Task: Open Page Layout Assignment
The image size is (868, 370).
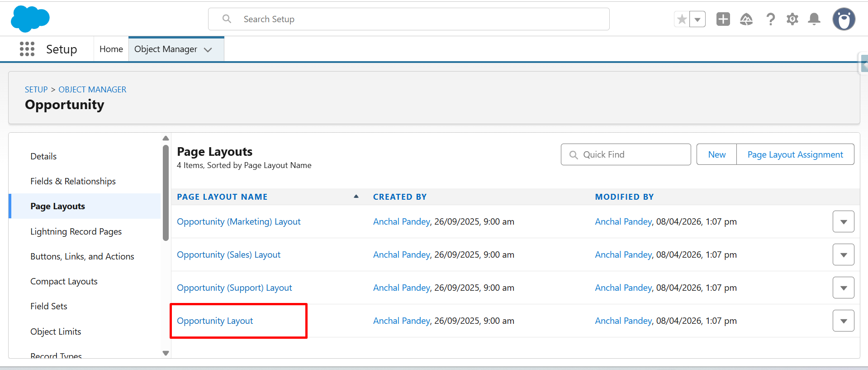Action: (x=795, y=154)
